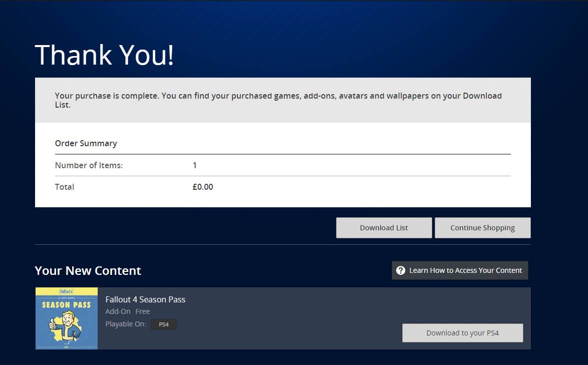Screen dimensions: 588x365
Task: Select the Fallout 4 Season Pass title
Action: coord(145,299)
